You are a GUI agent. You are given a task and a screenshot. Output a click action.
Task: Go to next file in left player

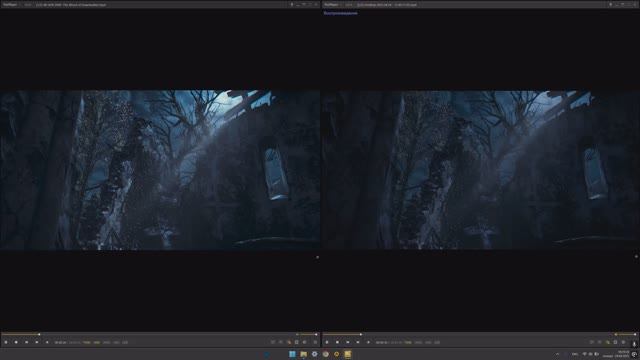(37, 342)
